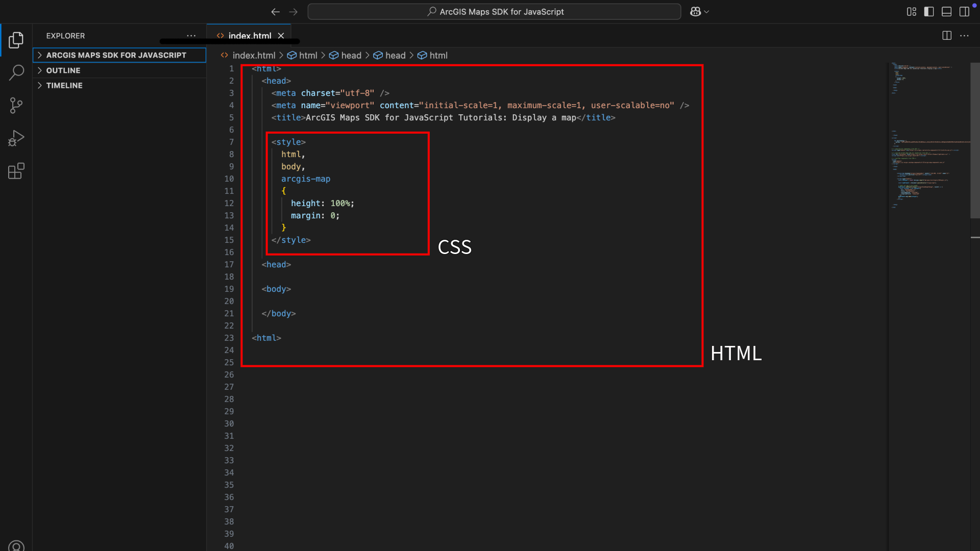Toggle the secondary side bar visibility

pos(965,11)
